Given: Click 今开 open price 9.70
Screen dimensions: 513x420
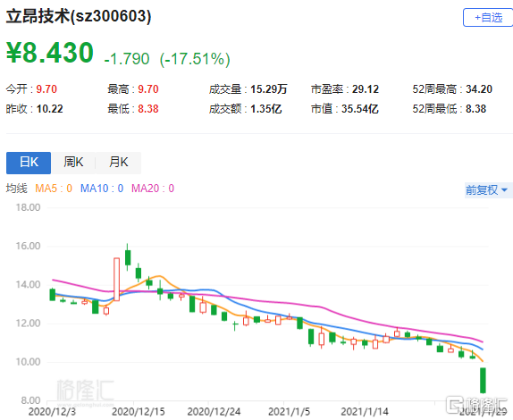Looking at the screenshot, I should [46, 89].
